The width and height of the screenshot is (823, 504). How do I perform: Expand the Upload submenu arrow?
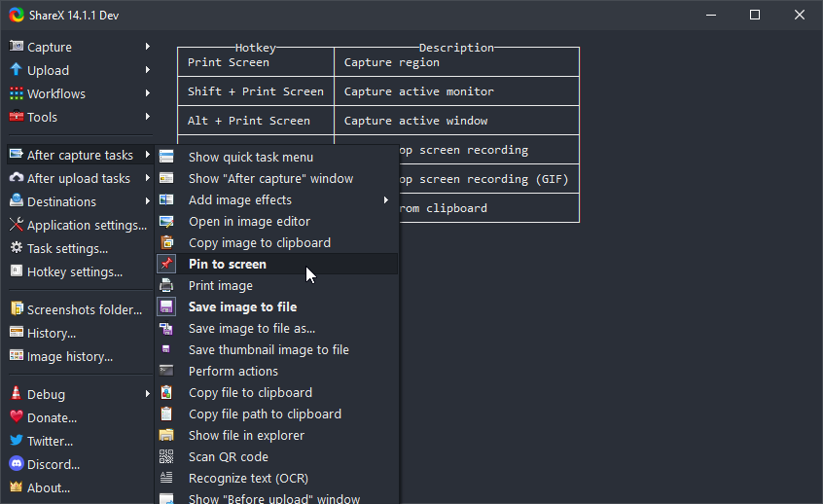pyautogui.click(x=148, y=69)
